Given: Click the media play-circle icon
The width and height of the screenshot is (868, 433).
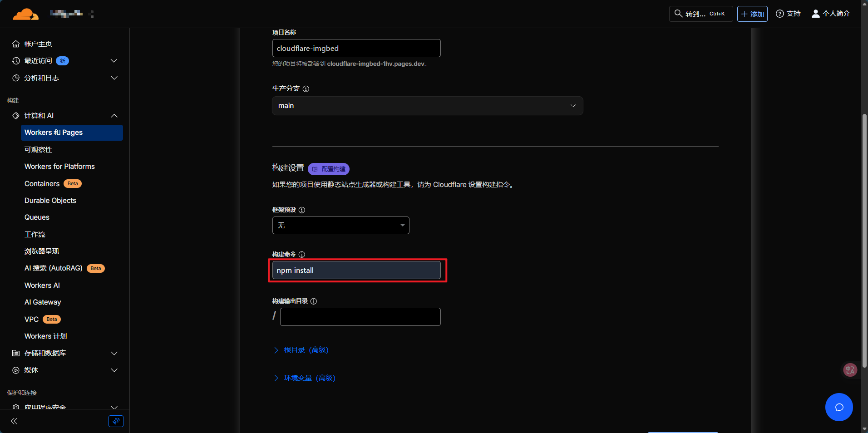Looking at the screenshot, I should (x=16, y=370).
